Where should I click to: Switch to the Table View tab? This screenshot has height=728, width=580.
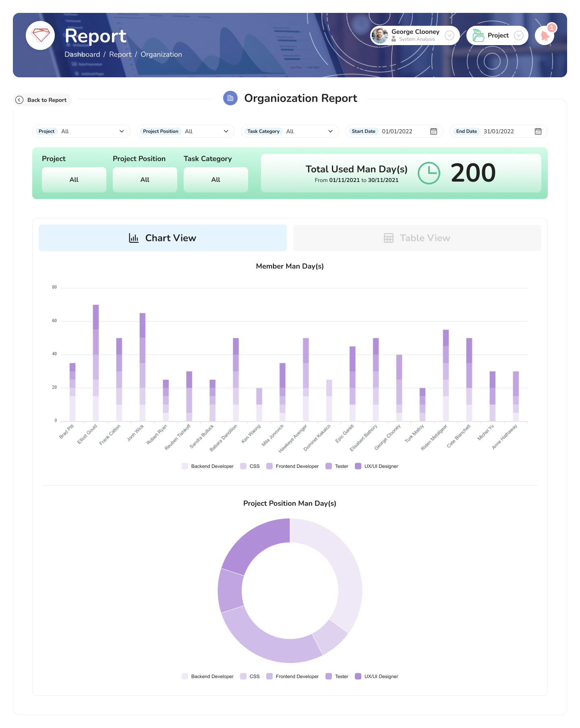(417, 238)
